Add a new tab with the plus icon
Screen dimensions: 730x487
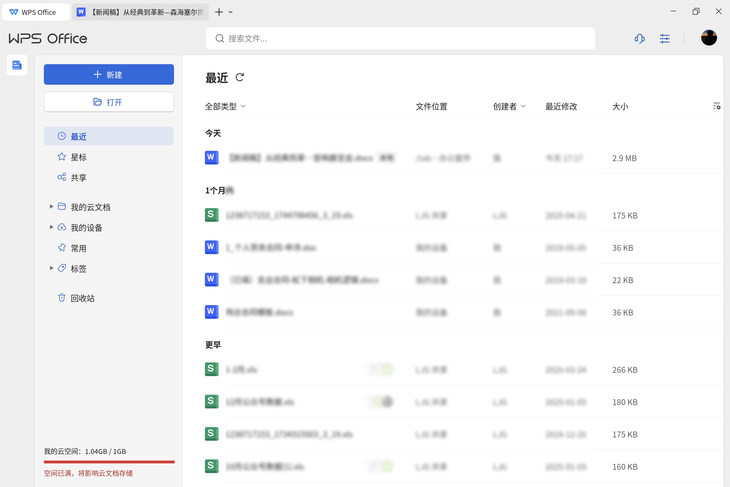pos(219,12)
